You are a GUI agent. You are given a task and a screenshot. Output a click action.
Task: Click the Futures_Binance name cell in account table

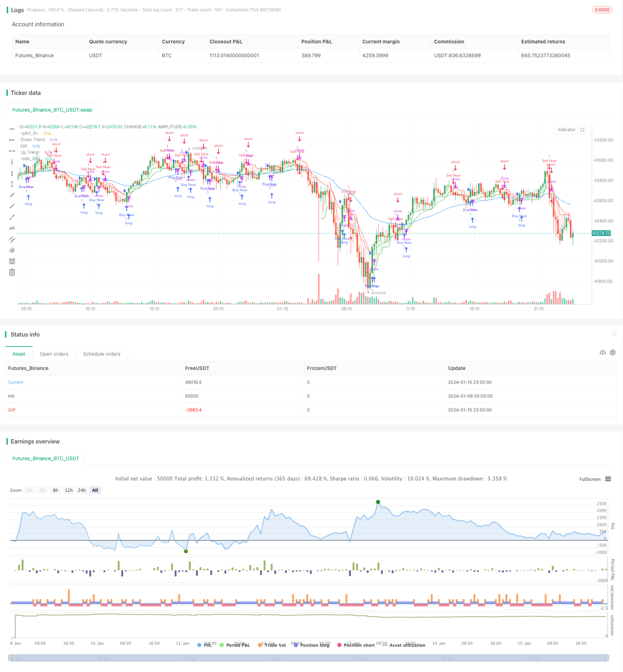click(35, 56)
